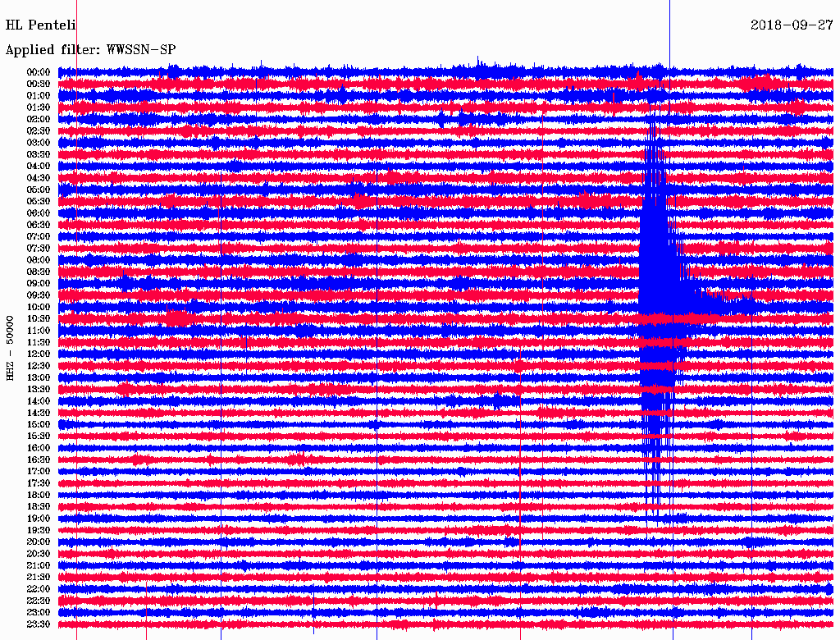The width and height of the screenshot is (840, 640).
Task: Select the 22:30 time row label
Action: pos(38,601)
